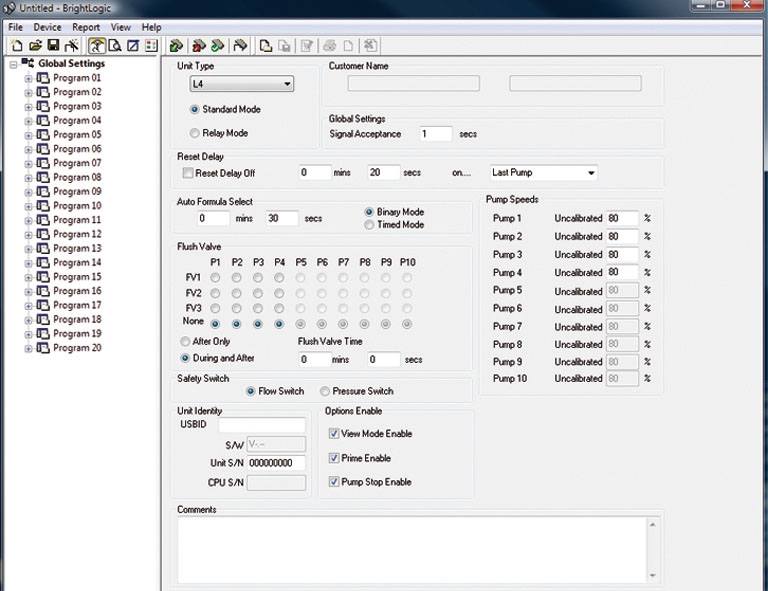Choose Timed Mode for auto formula
This screenshot has width=768, height=591.
[369, 225]
